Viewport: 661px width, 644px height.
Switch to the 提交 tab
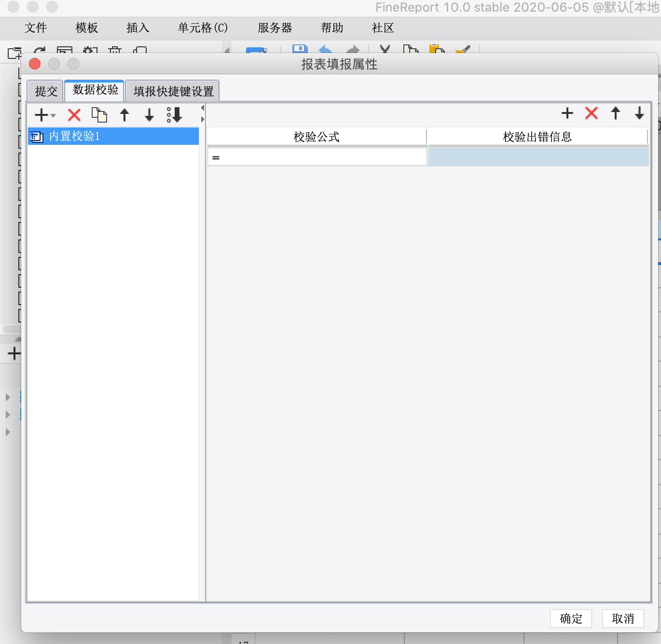point(46,91)
